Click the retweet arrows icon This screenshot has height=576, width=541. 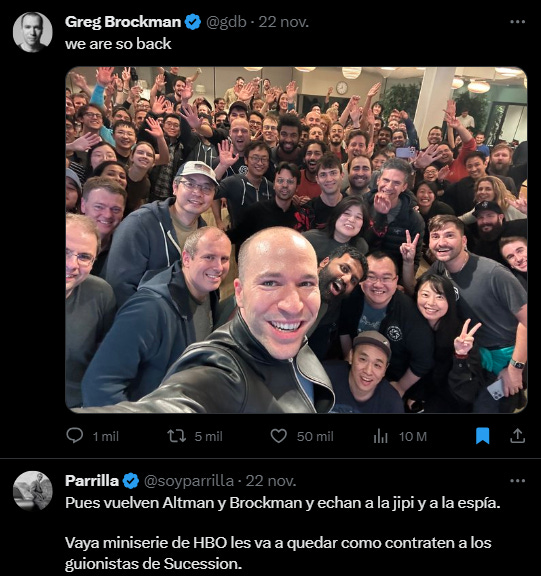177,436
